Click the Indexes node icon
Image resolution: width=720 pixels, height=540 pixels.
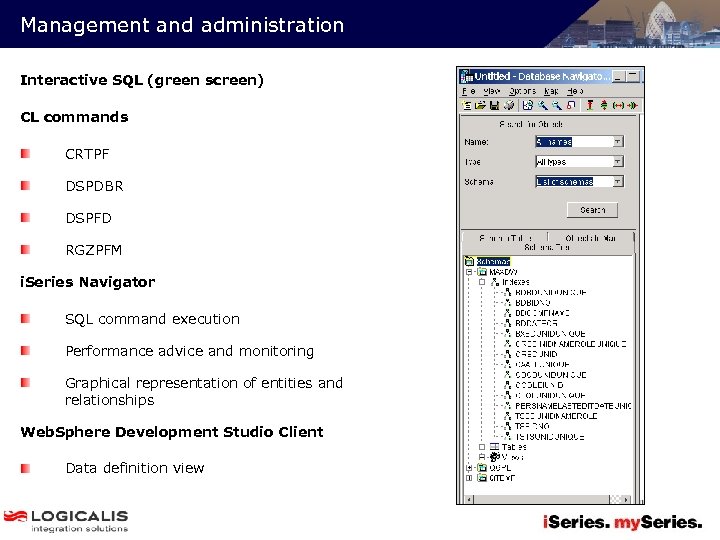[x=495, y=282]
